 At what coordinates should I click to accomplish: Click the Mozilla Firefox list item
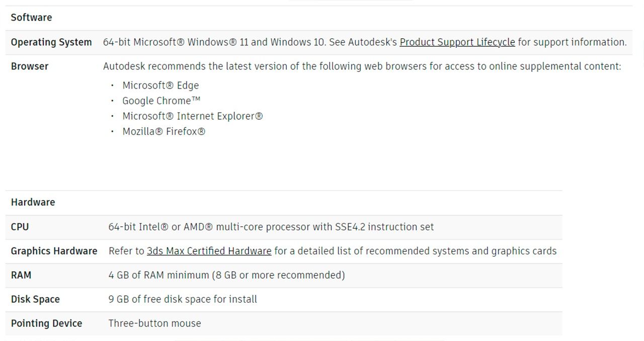click(164, 132)
